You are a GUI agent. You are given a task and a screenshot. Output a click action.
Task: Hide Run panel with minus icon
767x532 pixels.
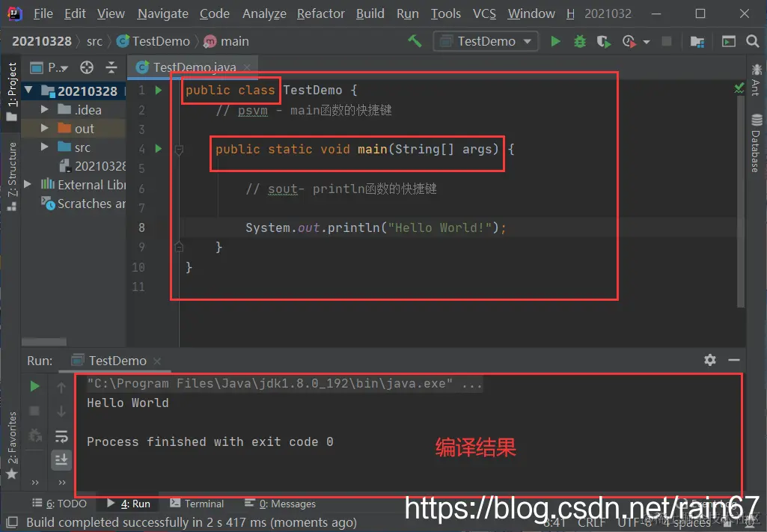pos(734,361)
